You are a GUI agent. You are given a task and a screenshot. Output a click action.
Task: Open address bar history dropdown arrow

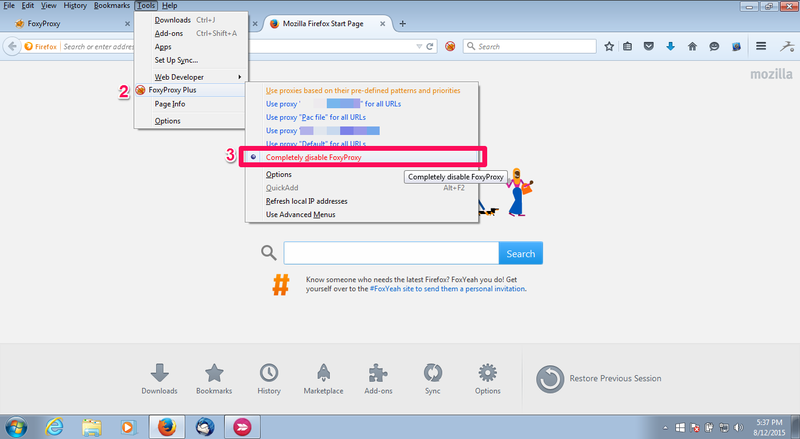pyautogui.click(x=419, y=46)
